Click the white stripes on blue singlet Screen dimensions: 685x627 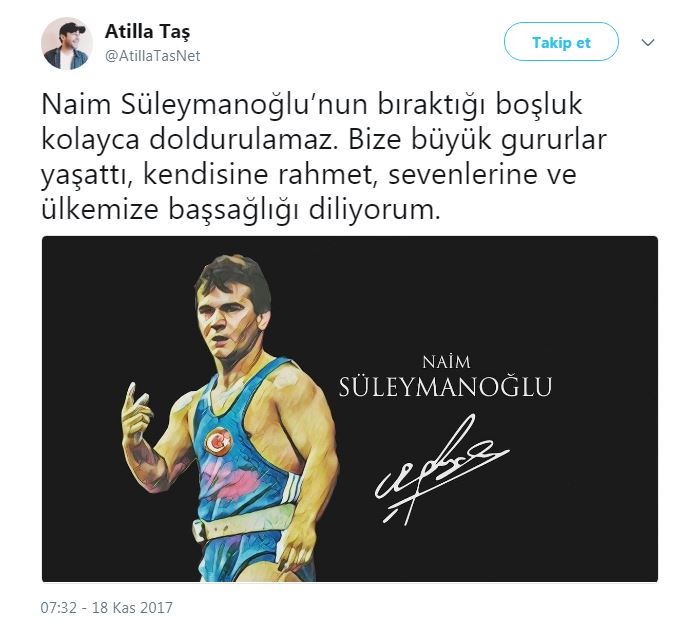point(294,485)
